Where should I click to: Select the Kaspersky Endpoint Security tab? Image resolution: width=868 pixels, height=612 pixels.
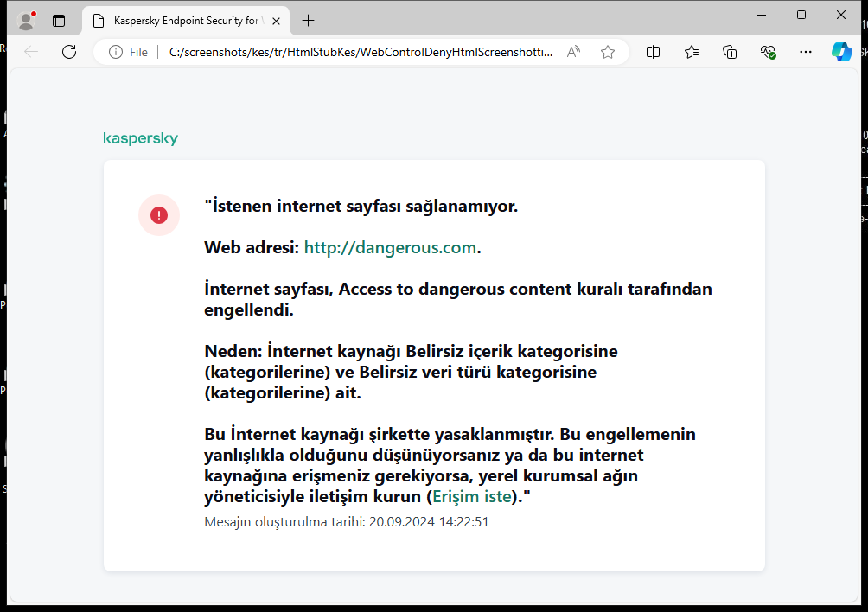click(186, 21)
